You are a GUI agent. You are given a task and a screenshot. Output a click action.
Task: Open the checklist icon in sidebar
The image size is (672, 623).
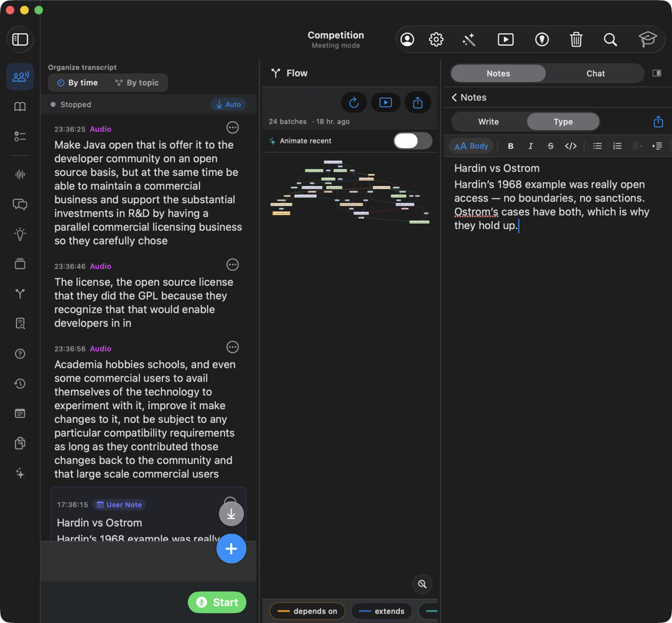pos(20,137)
